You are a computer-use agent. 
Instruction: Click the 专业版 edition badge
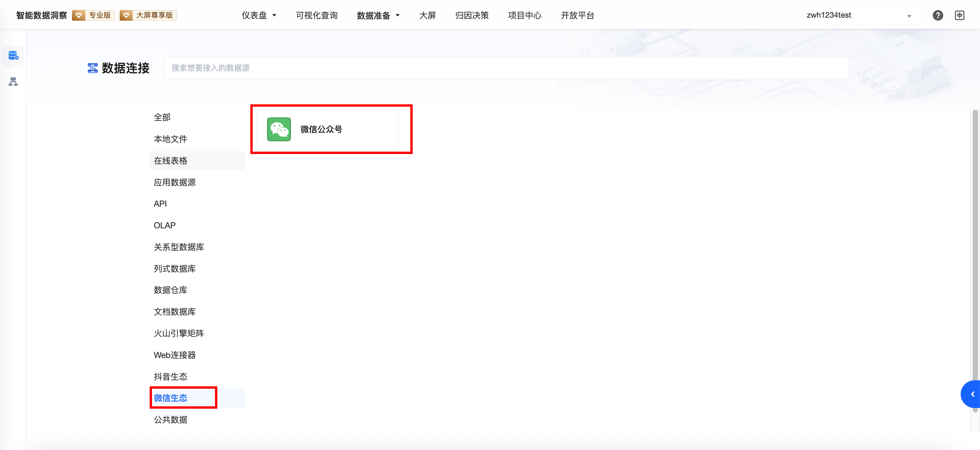coord(94,15)
